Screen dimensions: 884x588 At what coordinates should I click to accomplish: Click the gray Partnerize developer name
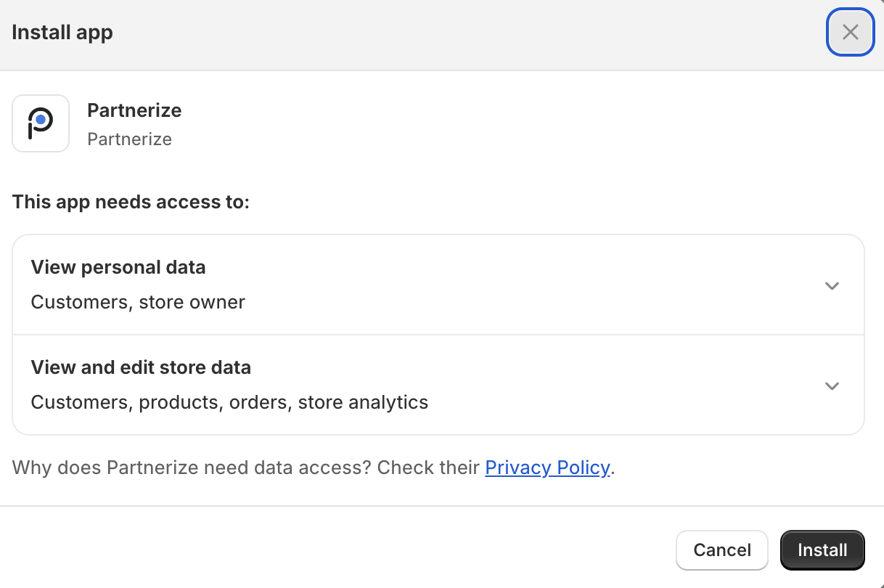point(129,139)
